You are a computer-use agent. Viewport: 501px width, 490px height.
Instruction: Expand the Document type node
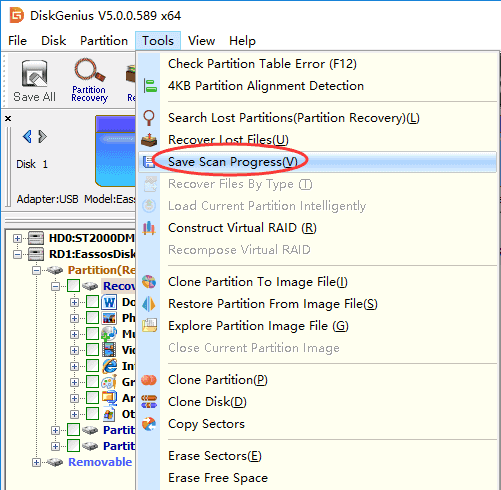click(74, 302)
